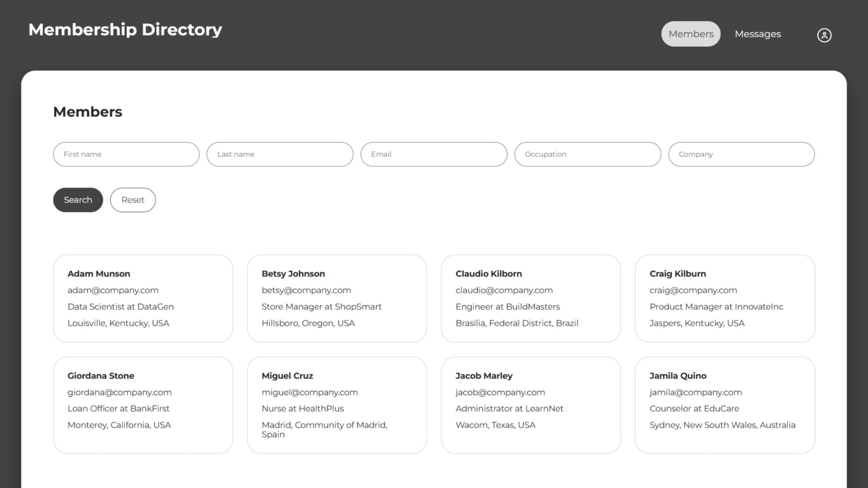
Task: Focus the First name field
Action: point(126,154)
